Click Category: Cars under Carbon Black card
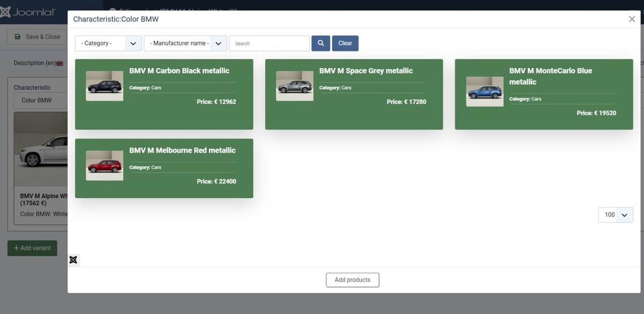 145,87
